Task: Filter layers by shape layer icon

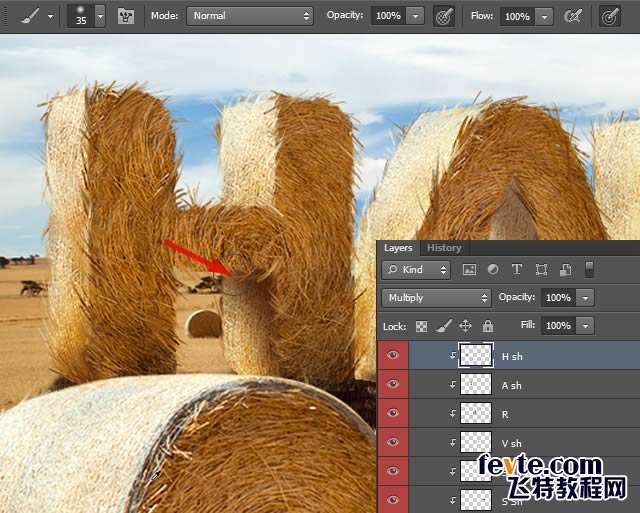Action: [x=541, y=270]
